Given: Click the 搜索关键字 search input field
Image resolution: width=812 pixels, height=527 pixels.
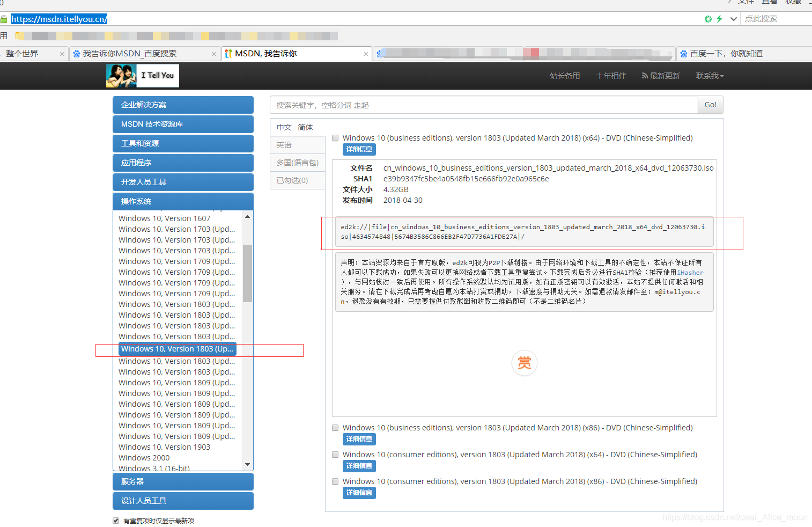Looking at the screenshot, I should [484, 105].
